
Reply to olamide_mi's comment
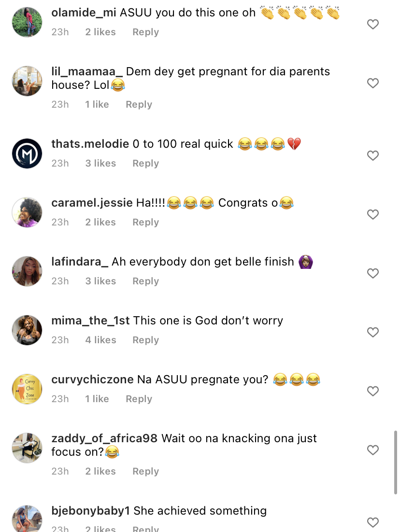pos(145,32)
